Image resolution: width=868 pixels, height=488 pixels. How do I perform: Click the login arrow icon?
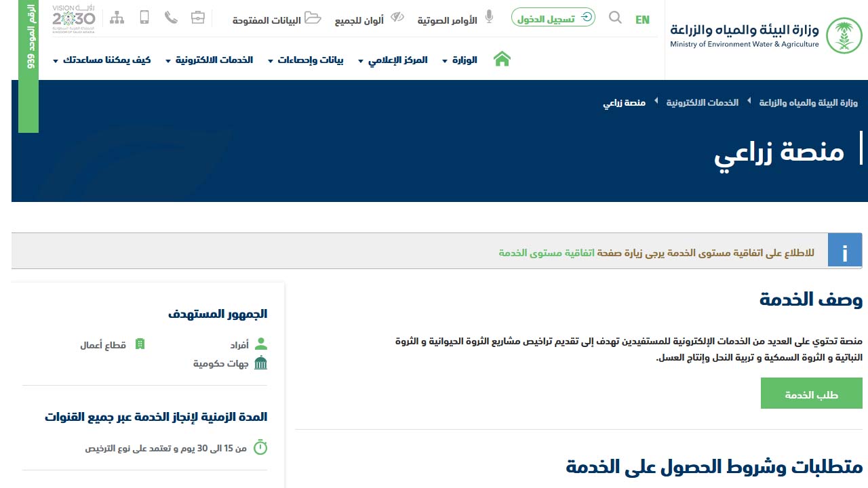tap(587, 18)
